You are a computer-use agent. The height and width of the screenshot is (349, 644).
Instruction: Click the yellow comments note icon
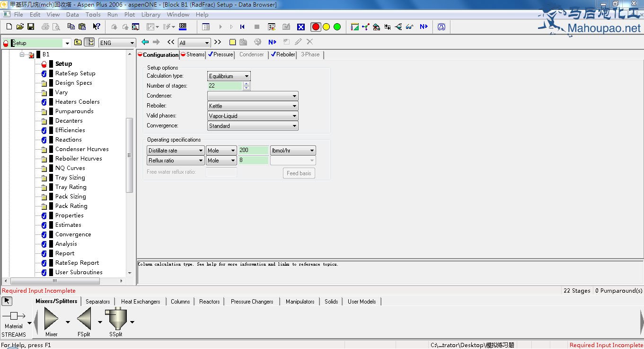click(x=232, y=42)
